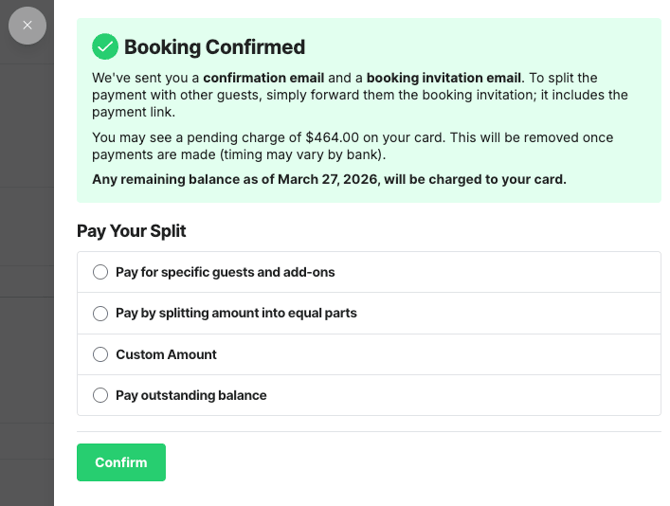Click the bold "booking invitation email" text

(444, 78)
